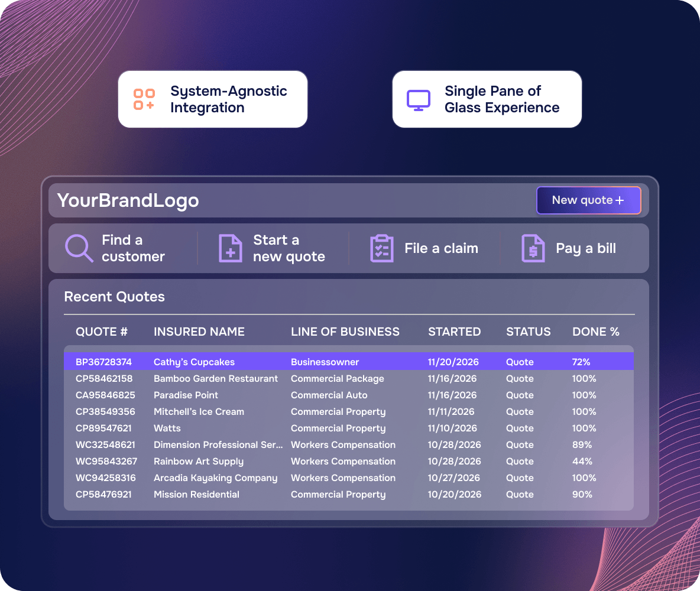The image size is (700, 591).
Task: Click the New quote button
Action: (588, 200)
